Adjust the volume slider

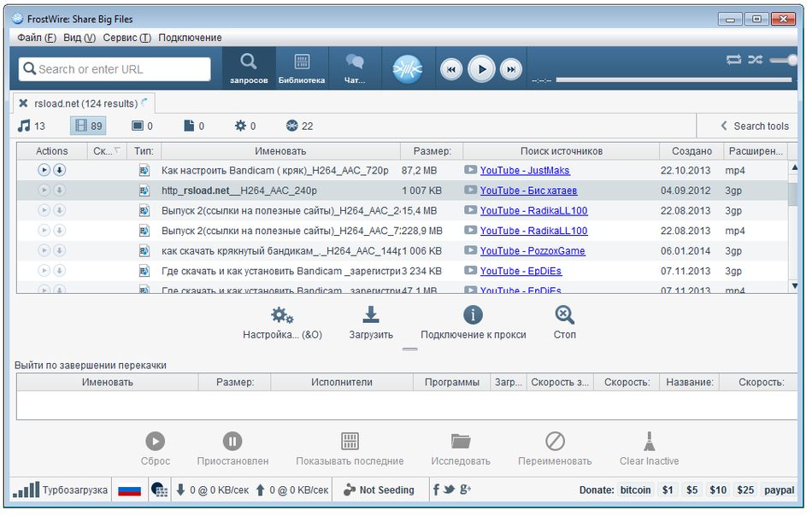tap(782, 60)
